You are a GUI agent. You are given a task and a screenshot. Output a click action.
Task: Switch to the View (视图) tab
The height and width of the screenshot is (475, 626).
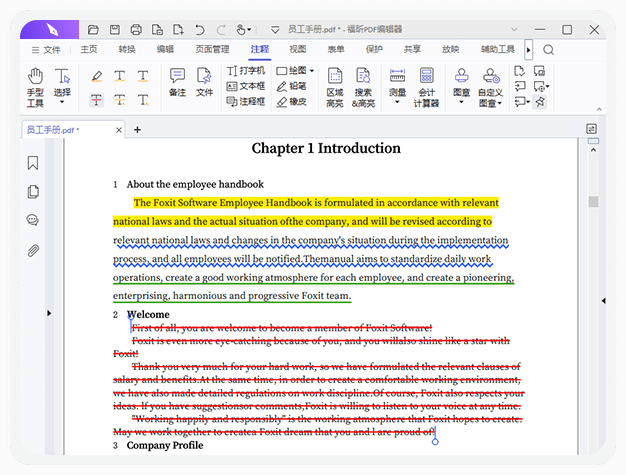click(297, 49)
